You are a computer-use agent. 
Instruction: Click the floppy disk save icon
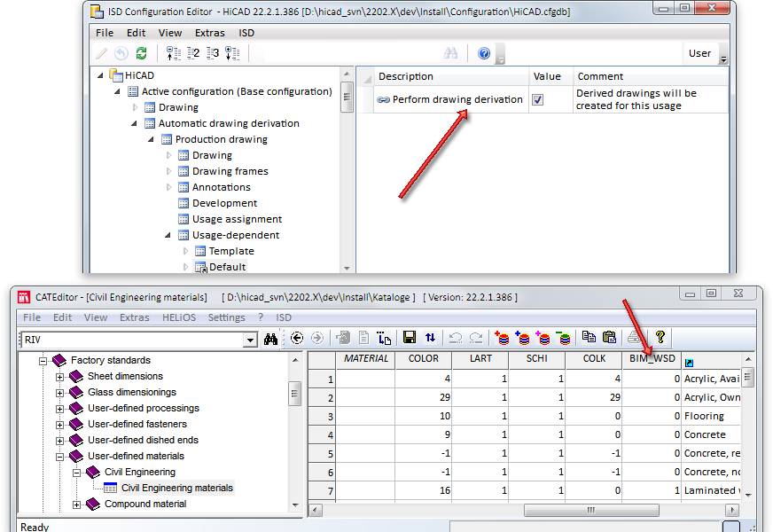tap(410, 338)
